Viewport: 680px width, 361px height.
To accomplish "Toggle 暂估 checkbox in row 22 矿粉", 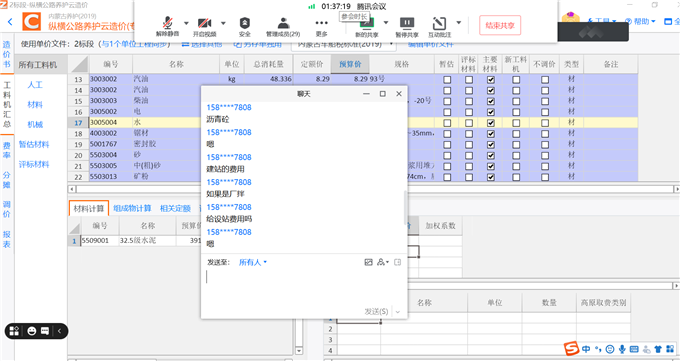I will 447,177.
